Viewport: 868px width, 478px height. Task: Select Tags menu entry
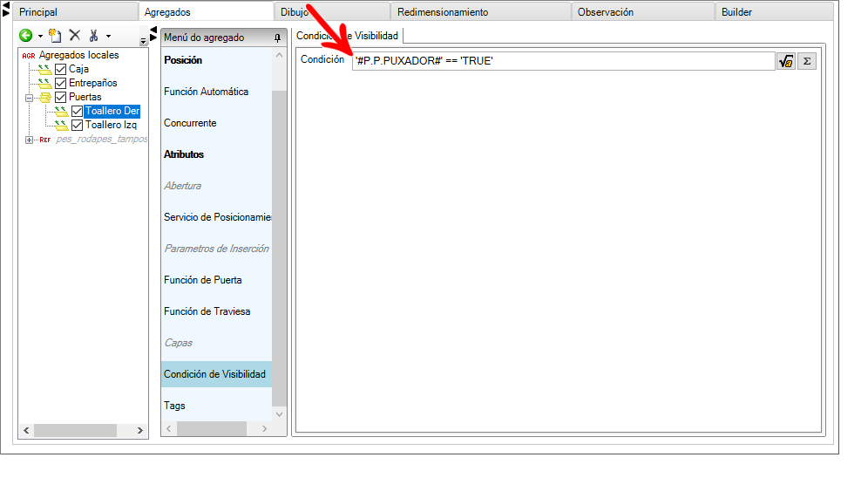tap(216, 406)
